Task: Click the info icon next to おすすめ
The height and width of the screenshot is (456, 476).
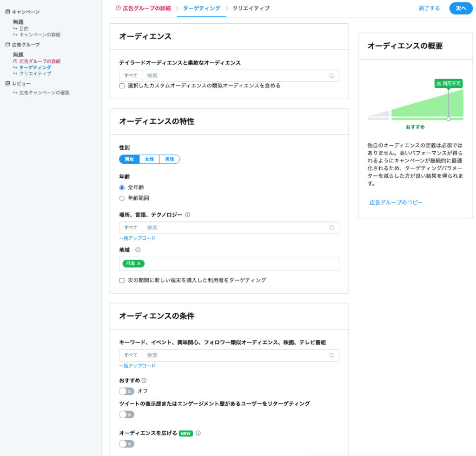Action: (144, 381)
